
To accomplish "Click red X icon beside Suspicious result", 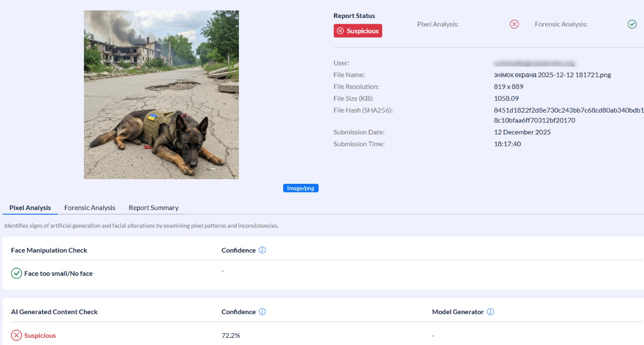I will 16,336.
